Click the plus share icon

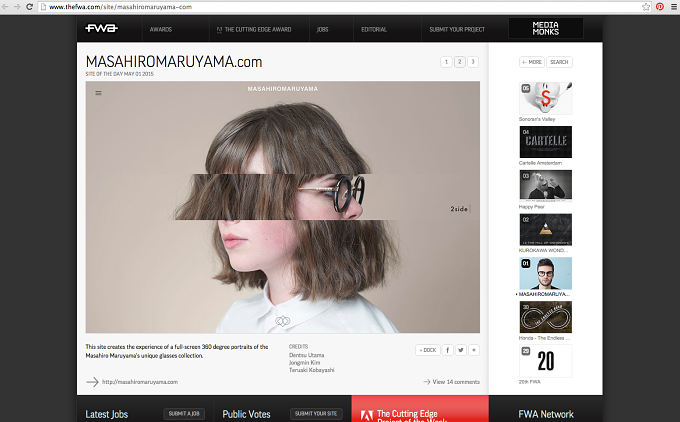click(474, 350)
